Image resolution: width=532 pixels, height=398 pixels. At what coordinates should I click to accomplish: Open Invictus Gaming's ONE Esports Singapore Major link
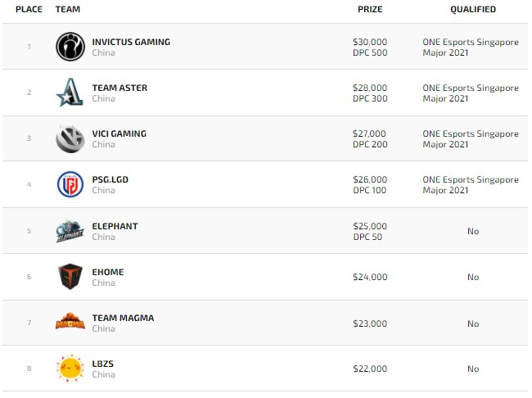pos(470,47)
